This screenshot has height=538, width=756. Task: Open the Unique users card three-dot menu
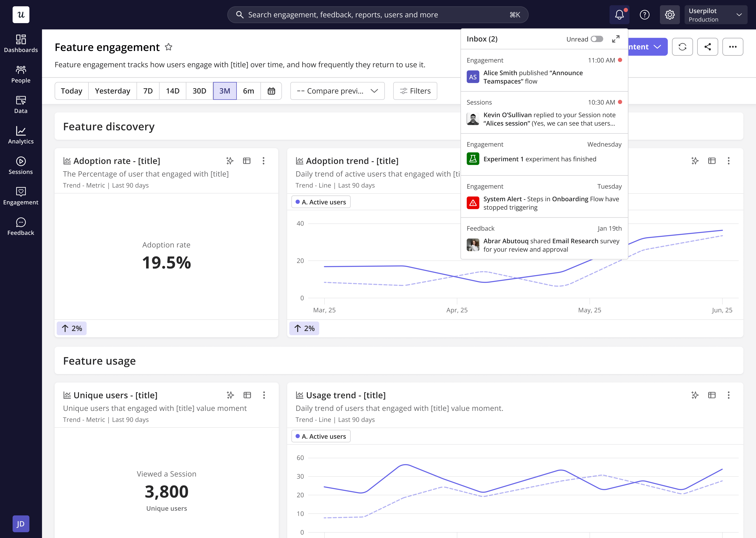pos(264,395)
